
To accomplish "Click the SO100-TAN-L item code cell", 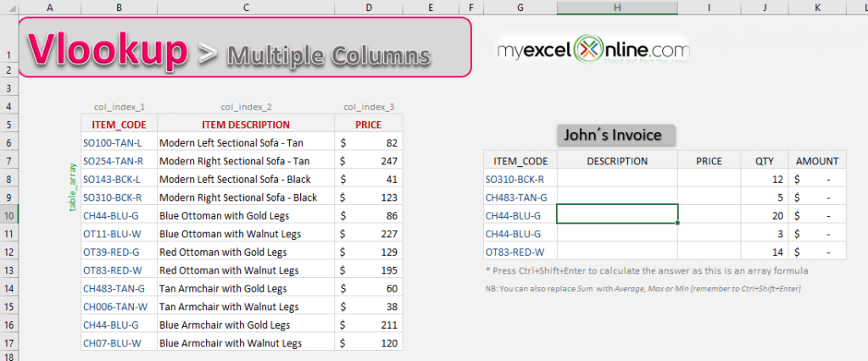I will [118, 143].
